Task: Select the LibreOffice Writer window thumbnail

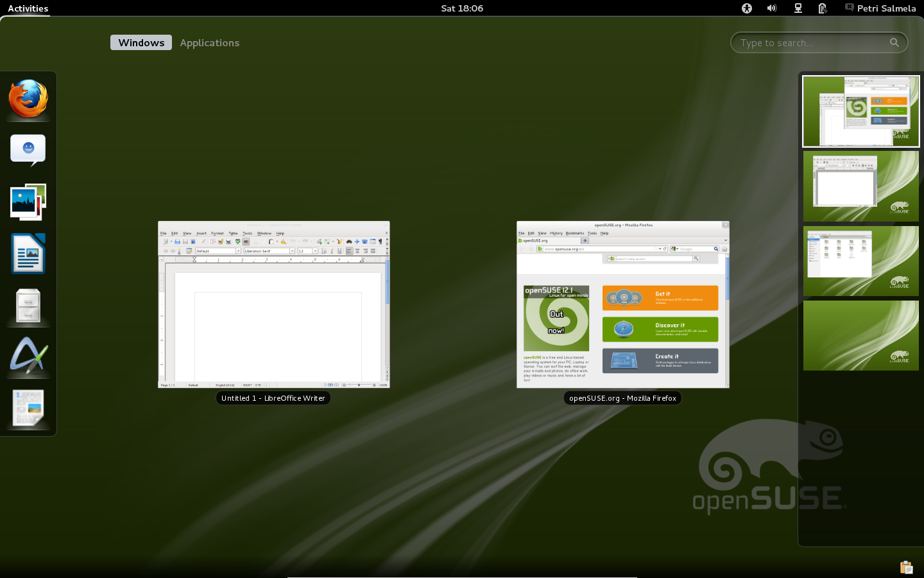Action: (274, 304)
